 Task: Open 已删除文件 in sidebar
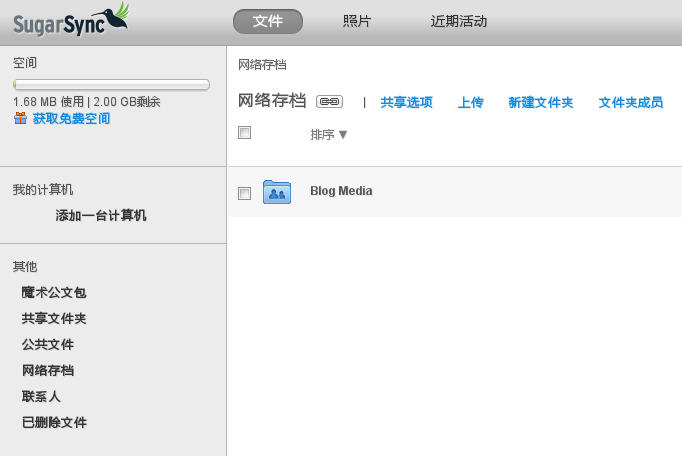point(54,423)
